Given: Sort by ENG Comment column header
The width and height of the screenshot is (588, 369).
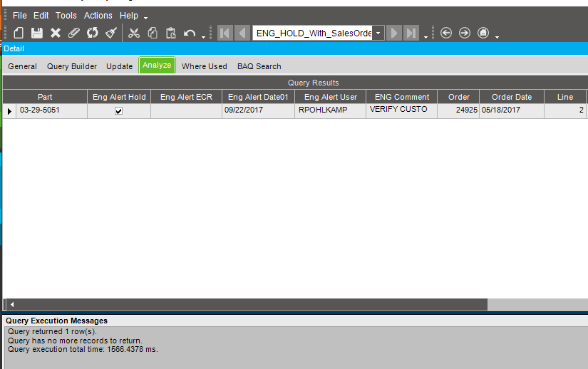Looking at the screenshot, I should [x=402, y=97].
